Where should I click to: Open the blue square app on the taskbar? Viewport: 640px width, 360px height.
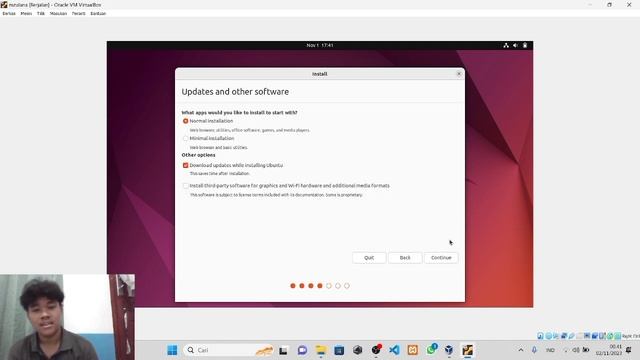coord(339,350)
